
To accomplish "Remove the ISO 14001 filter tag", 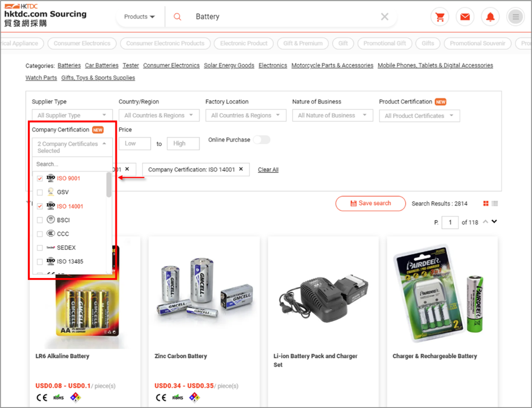I will (x=241, y=169).
